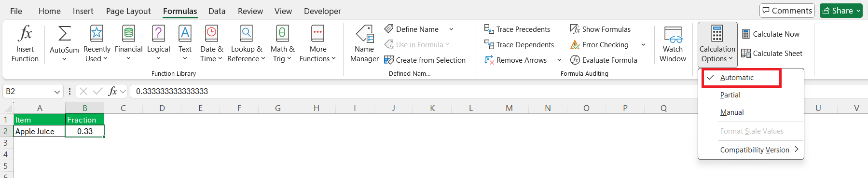Click Remove Arrows

point(516,60)
